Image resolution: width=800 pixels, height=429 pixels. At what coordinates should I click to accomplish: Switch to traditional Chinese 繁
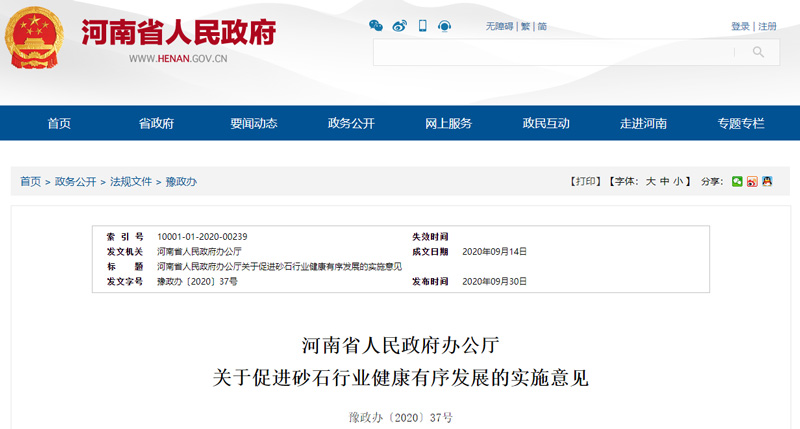526,26
